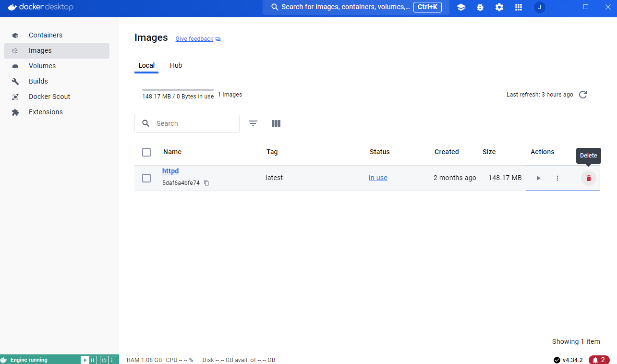Click the images Search field
The image size is (617, 364).
[187, 123]
